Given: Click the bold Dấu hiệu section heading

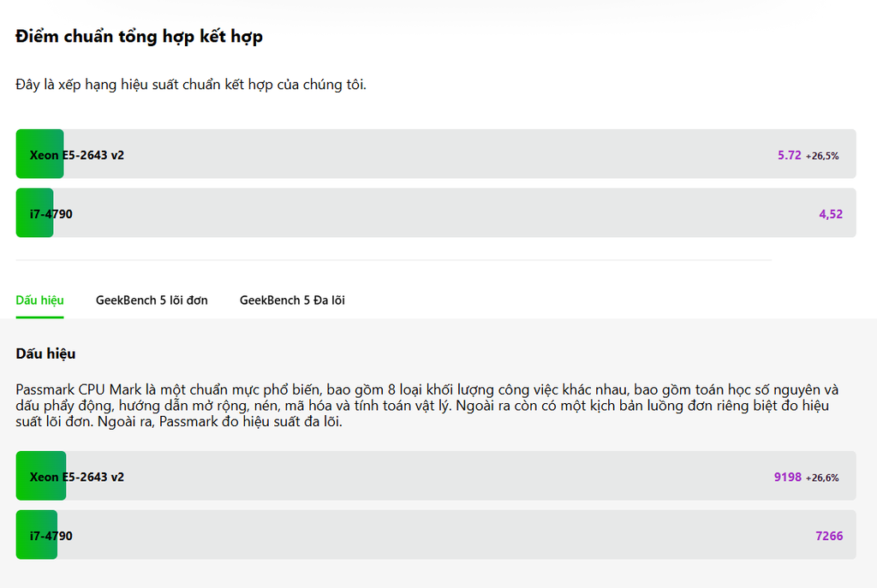Looking at the screenshot, I should (x=45, y=353).
